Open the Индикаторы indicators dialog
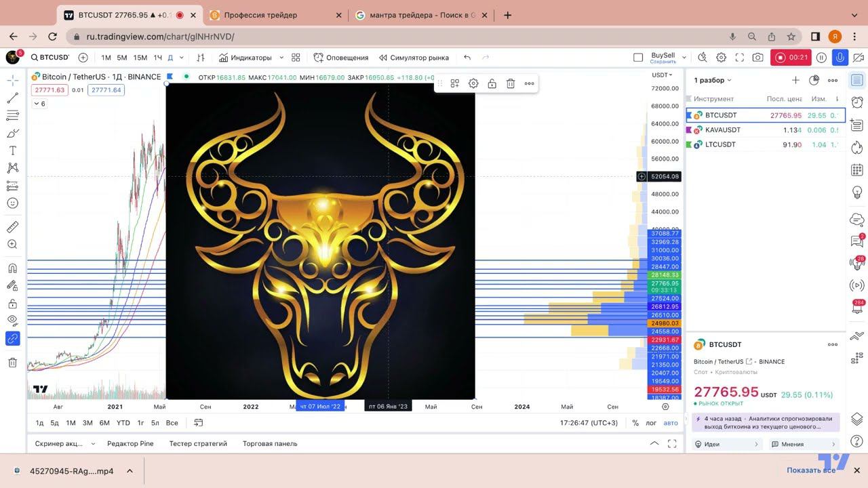The height and width of the screenshot is (488, 868). point(245,58)
